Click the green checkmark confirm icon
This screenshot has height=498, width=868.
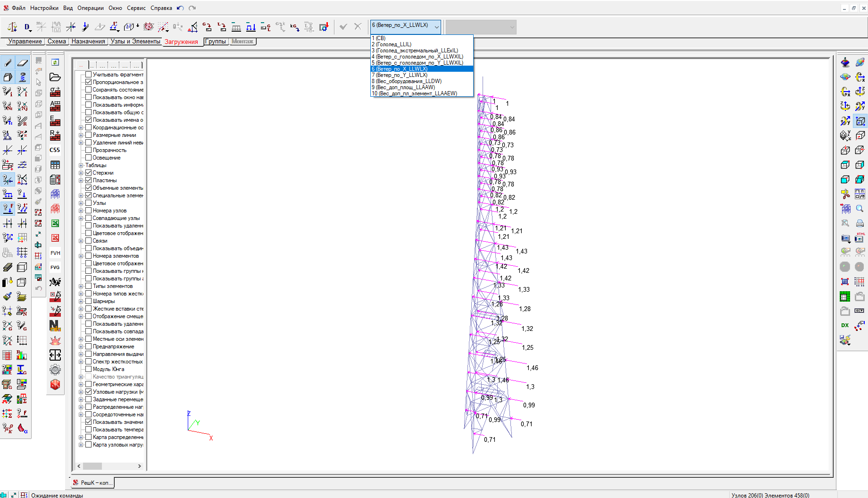point(343,27)
